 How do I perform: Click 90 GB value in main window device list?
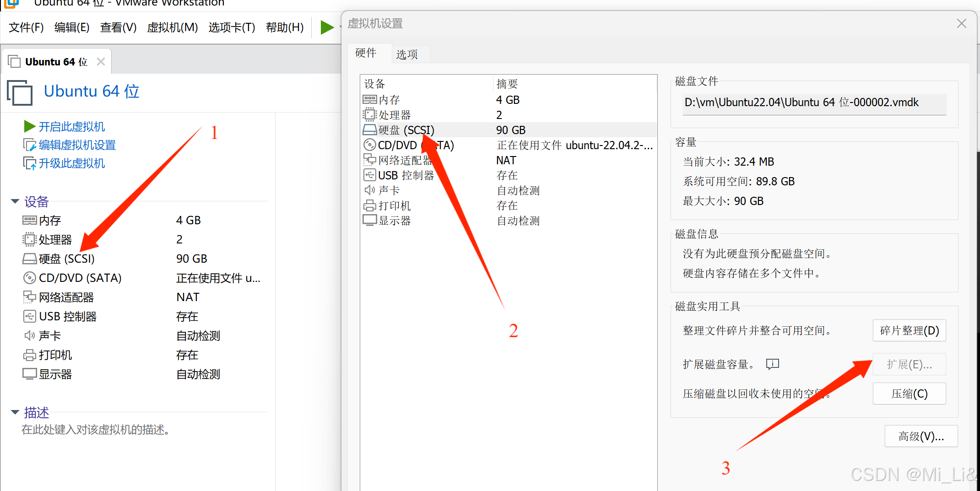click(192, 259)
